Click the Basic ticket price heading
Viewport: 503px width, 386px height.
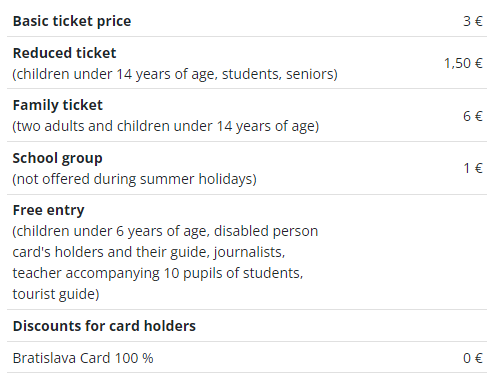click(72, 21)
